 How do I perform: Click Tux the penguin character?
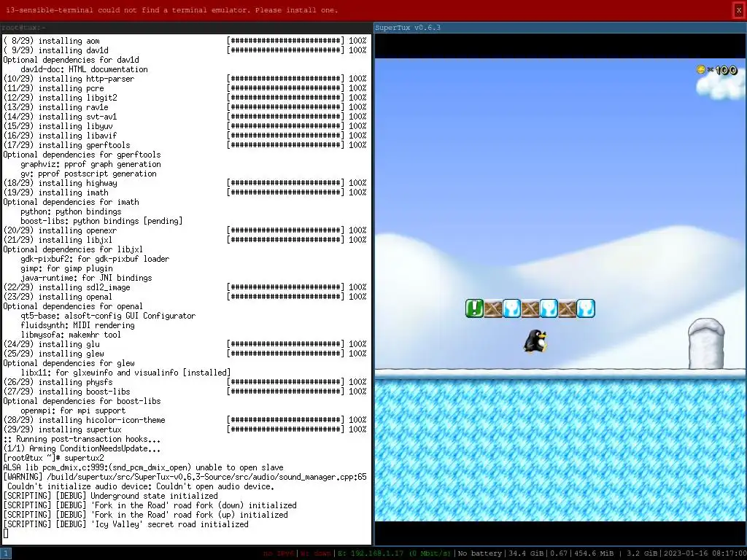point(535,341)
